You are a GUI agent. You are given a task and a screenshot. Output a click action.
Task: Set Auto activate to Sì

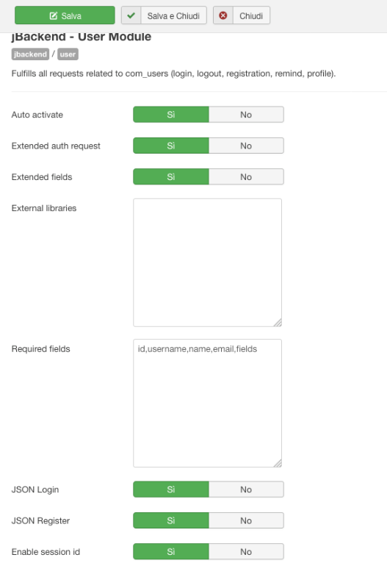[x=171, y=115]
